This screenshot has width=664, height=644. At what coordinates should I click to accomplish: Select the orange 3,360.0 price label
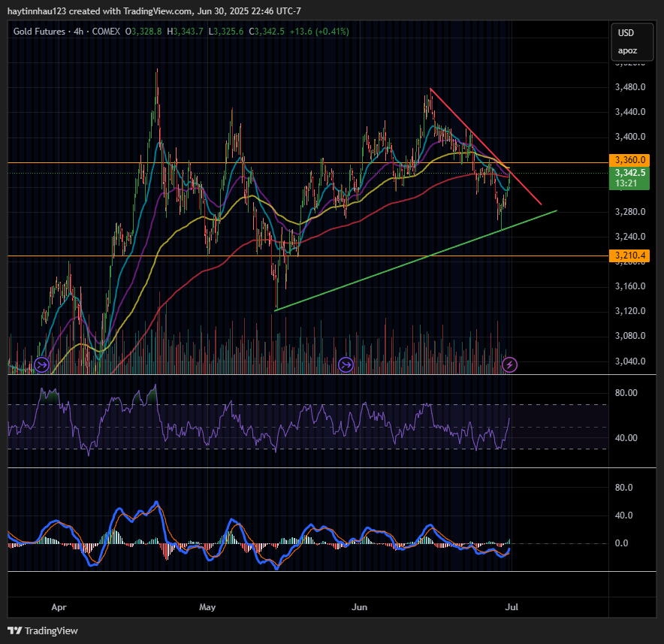pos(629,160)
